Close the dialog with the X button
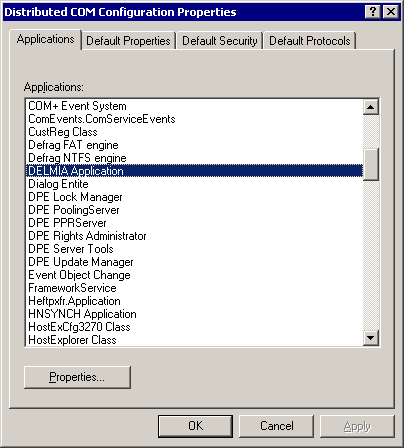The image size is (404, 448). pos(390,12)
